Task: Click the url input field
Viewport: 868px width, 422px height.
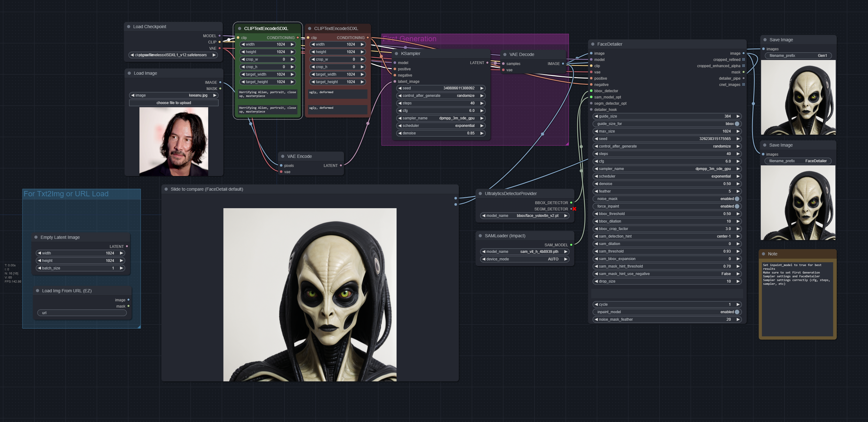Action: 82,313
